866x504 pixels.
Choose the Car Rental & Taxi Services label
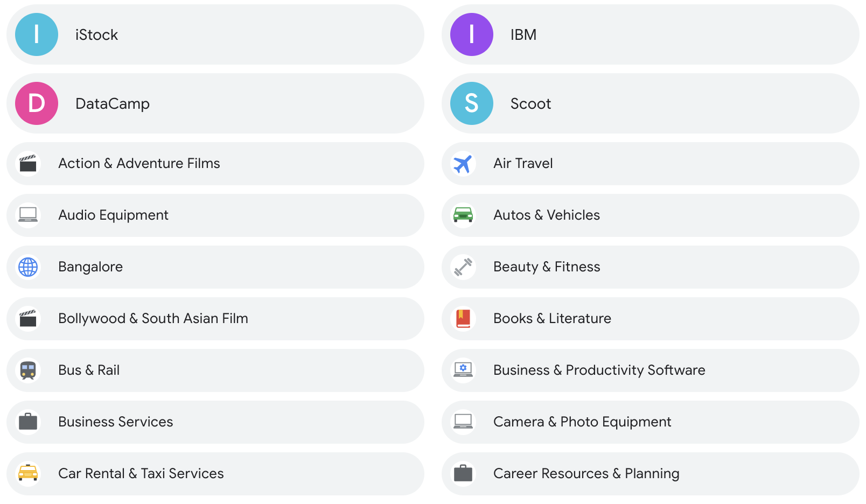[x=141, y=473]
